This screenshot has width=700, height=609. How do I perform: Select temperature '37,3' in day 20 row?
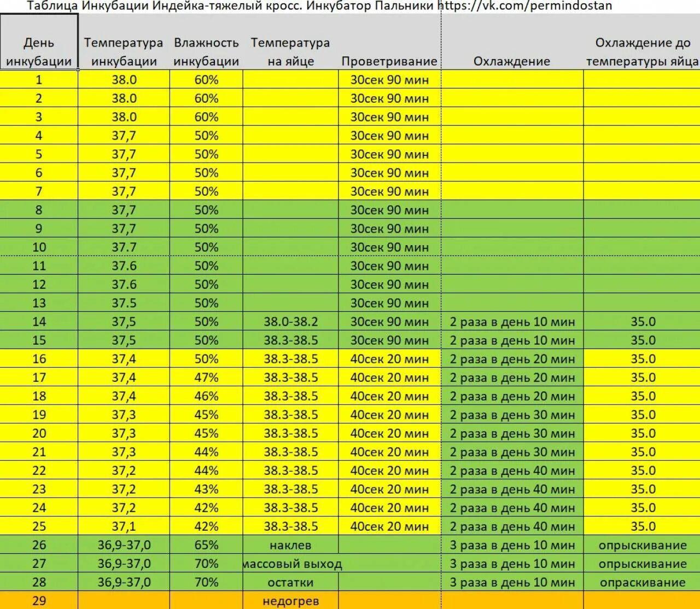(124, 433)
